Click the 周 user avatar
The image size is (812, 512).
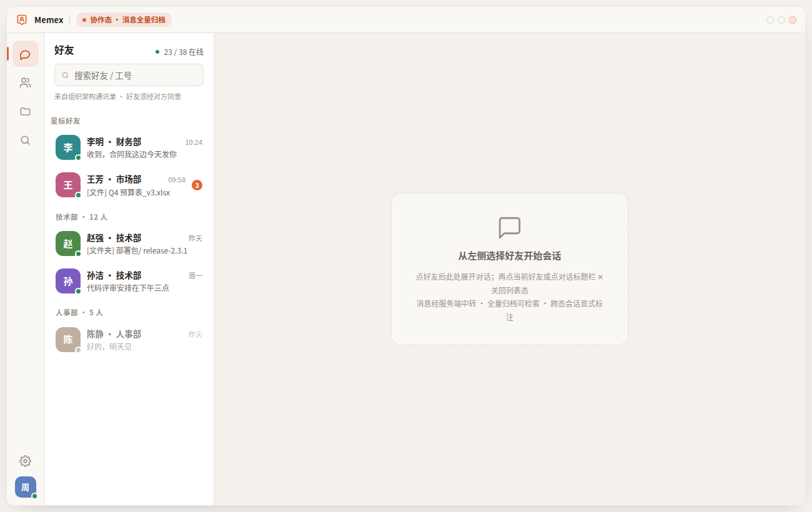(x=26, y=487)
